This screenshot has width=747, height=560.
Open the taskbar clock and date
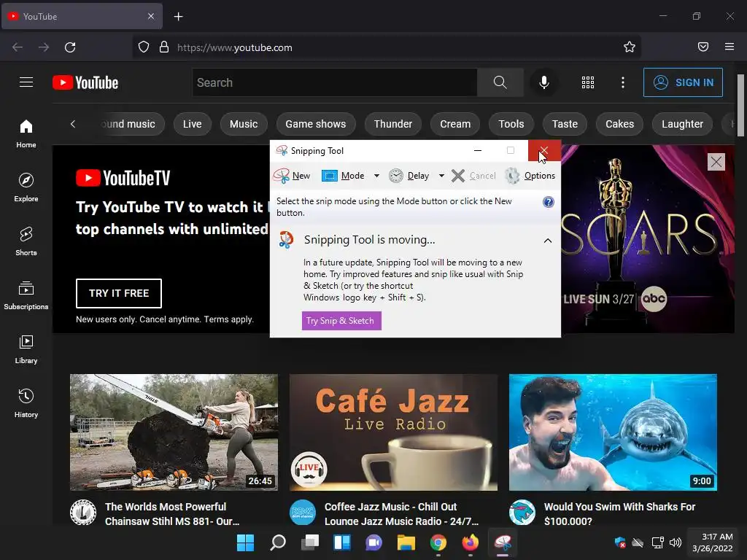pos(713,542)
